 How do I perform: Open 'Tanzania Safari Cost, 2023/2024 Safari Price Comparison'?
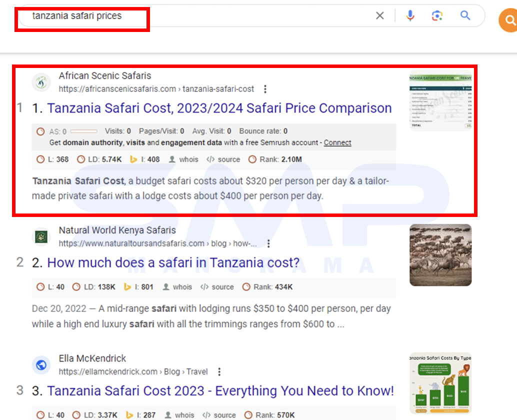click(219, 108)
